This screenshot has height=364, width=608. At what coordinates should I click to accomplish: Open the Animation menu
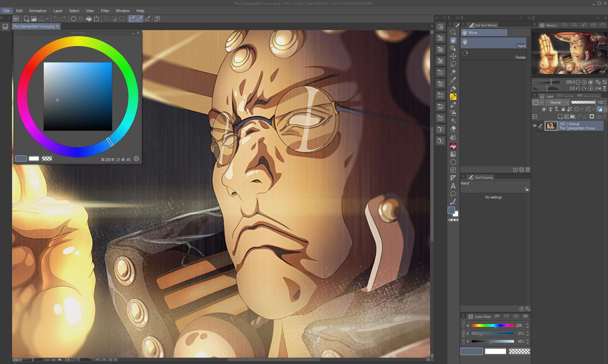38,10
